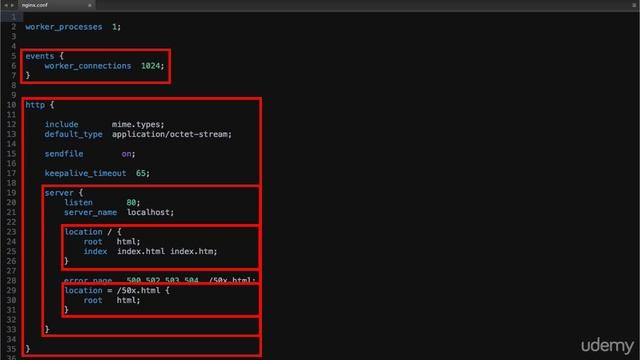This screenshot has width=640, height=360.
Task: Click the next tab arrow in tab bar
Action: tap(12, 5)
